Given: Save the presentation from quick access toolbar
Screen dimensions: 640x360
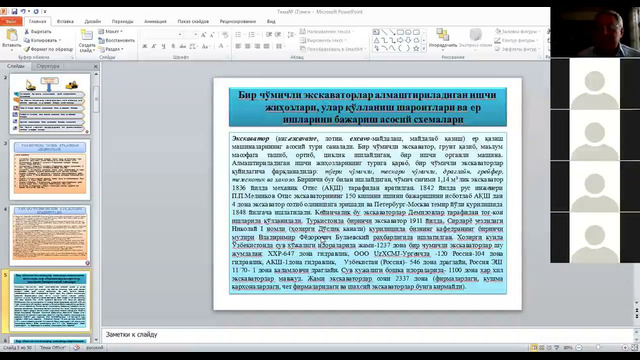Looking at the screenshot, I should [14, 11].
